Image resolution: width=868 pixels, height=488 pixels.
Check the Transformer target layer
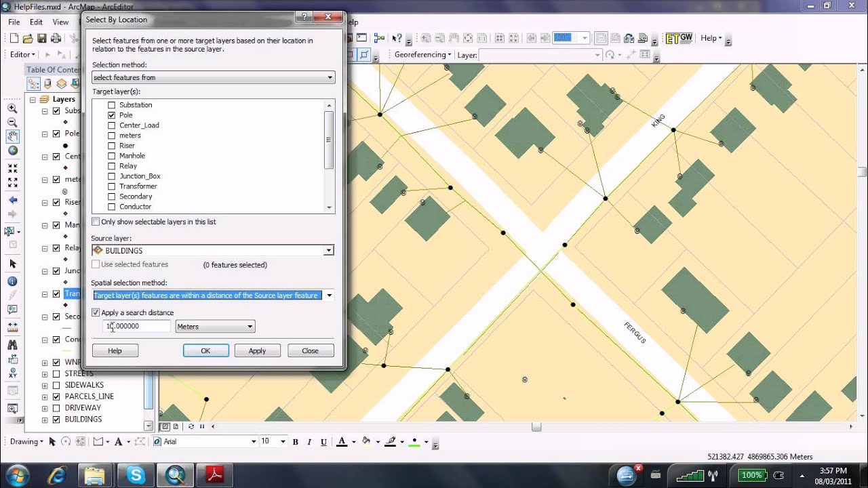tap(112, 186)
